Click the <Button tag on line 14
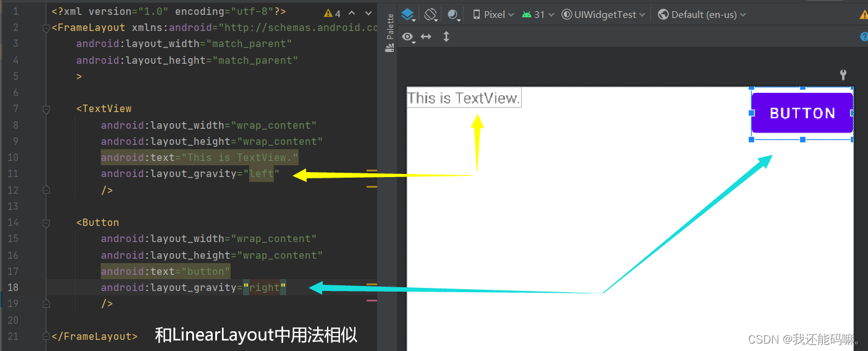The width and height of the screenshot is (868, 351). point(98,223)
